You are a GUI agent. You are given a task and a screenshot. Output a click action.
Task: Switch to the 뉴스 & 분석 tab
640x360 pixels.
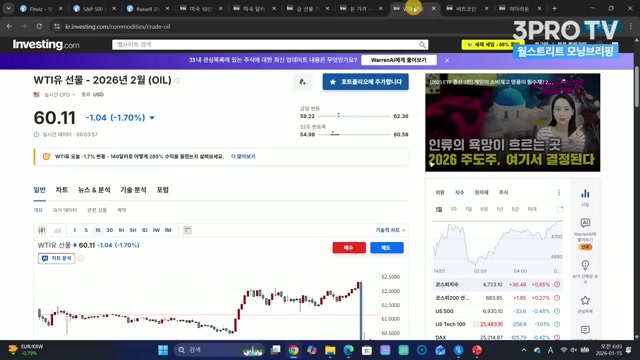tap(94, 190)
